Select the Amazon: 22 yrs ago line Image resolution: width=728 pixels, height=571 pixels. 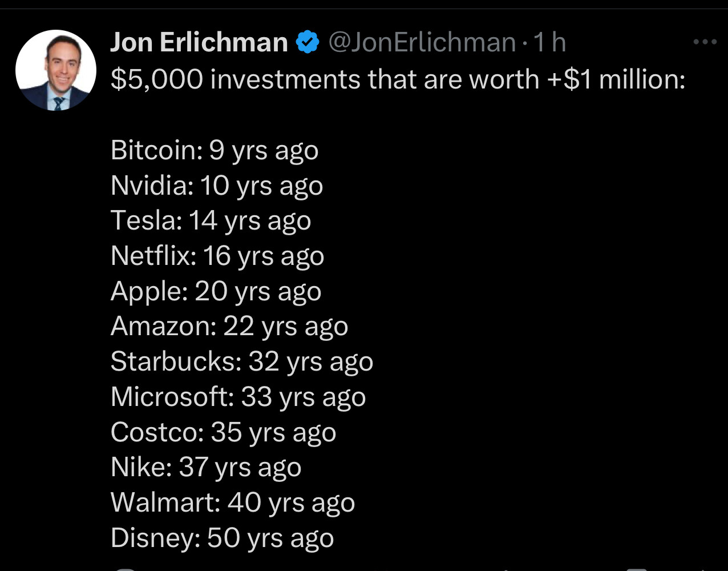229,327
